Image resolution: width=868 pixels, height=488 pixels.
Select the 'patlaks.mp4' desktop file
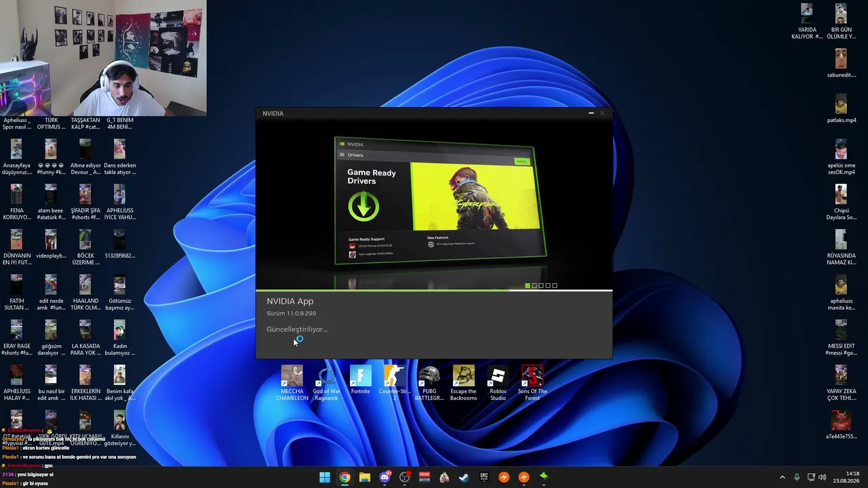click(841, 108)
